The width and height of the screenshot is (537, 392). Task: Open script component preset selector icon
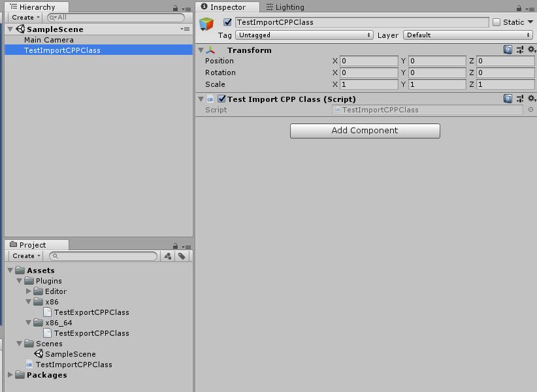(520, 99)
